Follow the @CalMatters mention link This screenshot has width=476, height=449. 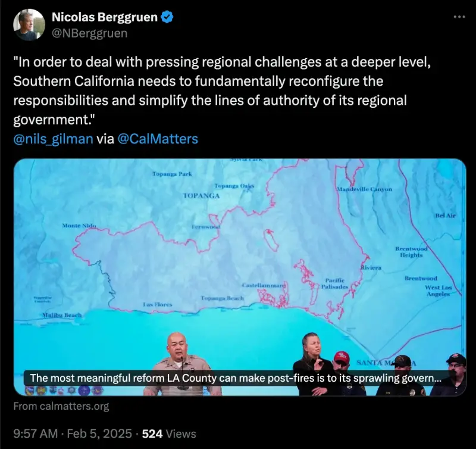click(158, 139)
